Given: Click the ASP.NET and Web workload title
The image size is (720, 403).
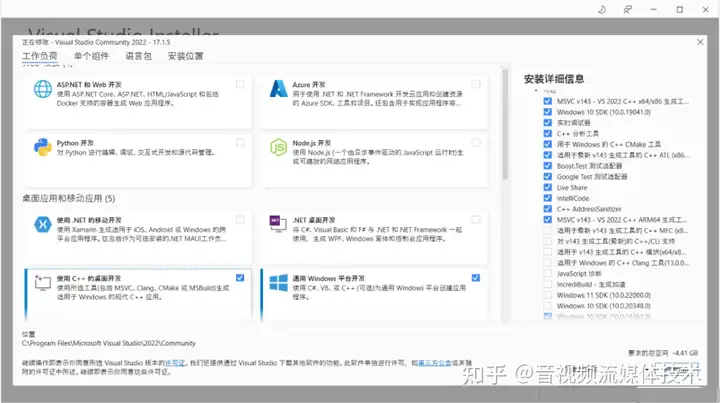Looking at the screenshot, I should point(89,84).
